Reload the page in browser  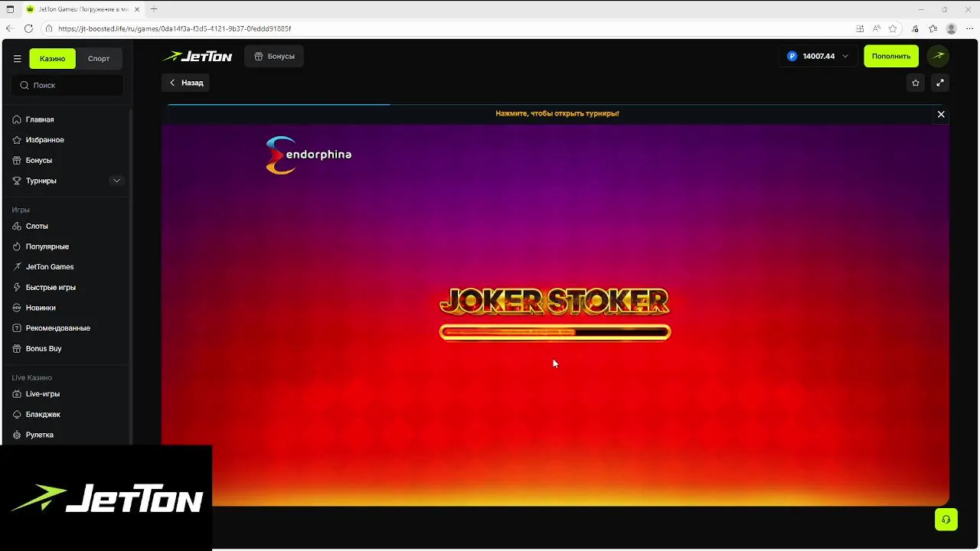pos(28,28)
